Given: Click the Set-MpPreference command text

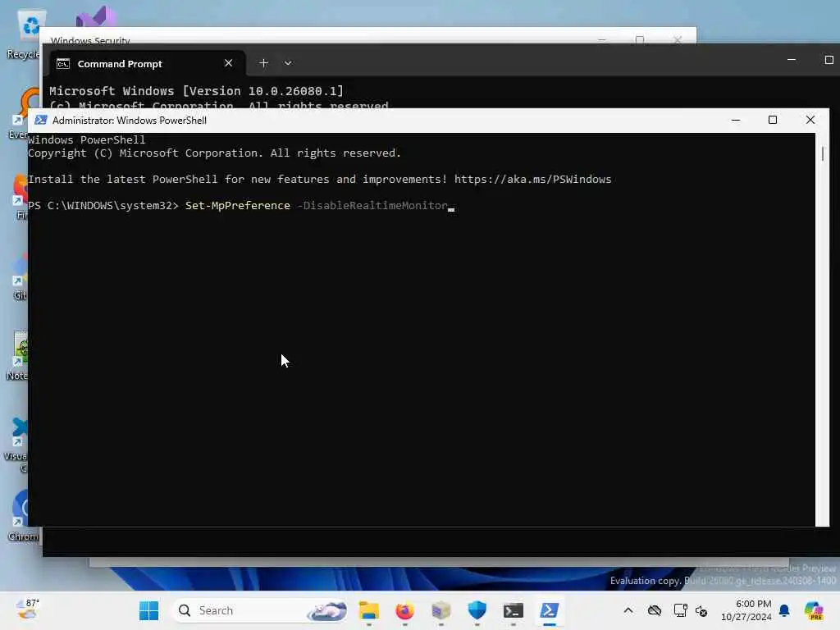Looking at the screenshot, I should coord(237,206).
